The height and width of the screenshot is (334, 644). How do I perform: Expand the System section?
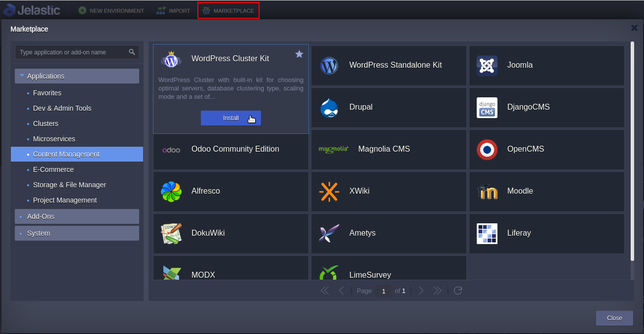tap(77, 233)
